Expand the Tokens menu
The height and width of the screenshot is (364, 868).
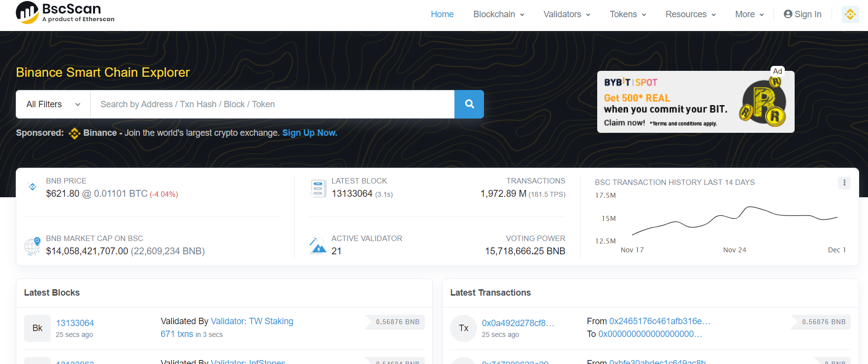point(628,14)
